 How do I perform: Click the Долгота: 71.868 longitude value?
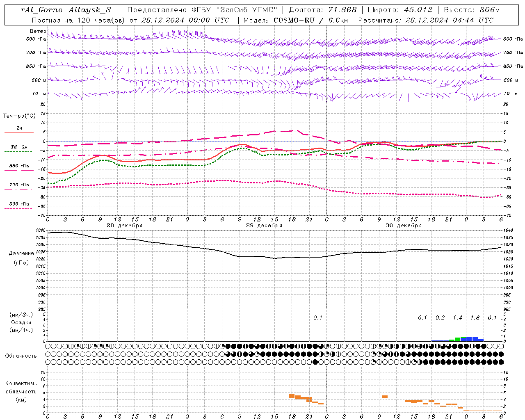[x=323, y=10]
